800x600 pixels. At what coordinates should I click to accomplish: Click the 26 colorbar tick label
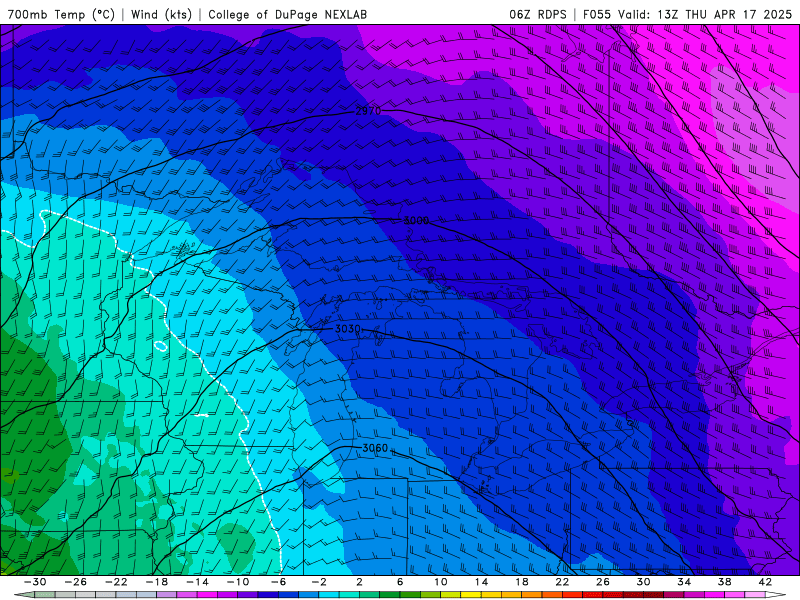tap(603, 582)
